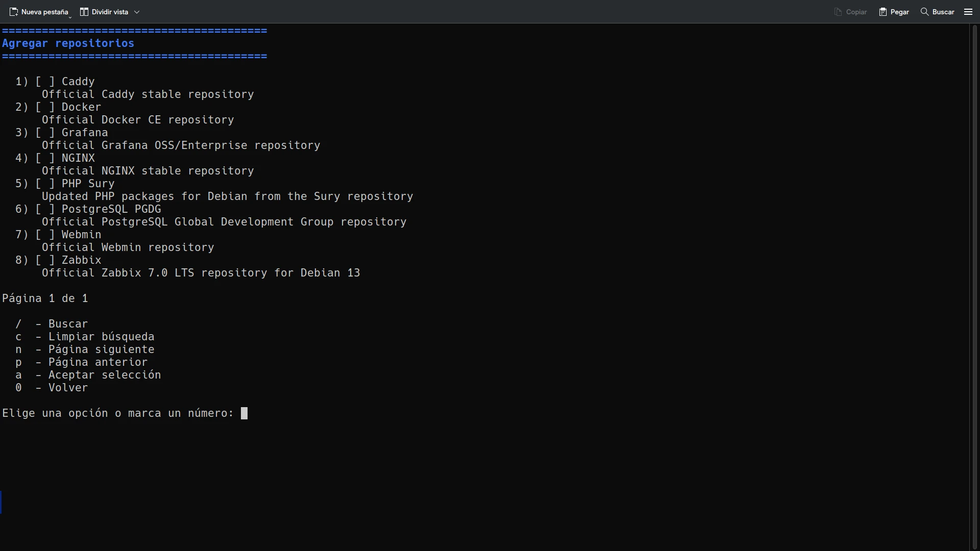Open the Buscar search tool

937,12
